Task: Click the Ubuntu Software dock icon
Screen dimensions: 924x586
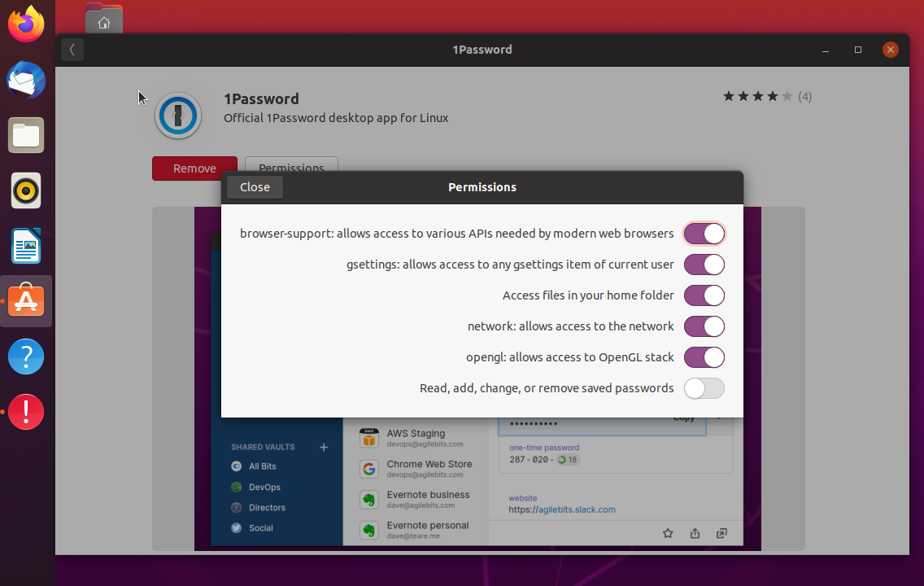Action: click(x=26, y=301)
